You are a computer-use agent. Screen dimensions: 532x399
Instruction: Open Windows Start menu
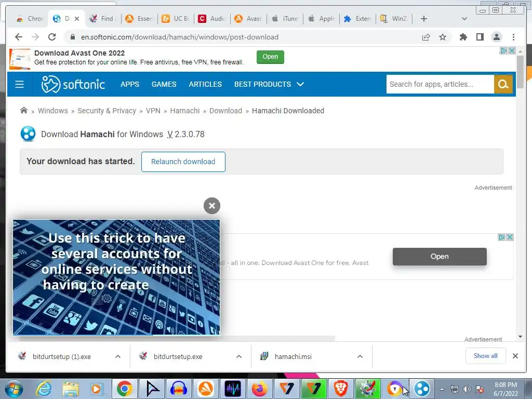coord(14,389)
